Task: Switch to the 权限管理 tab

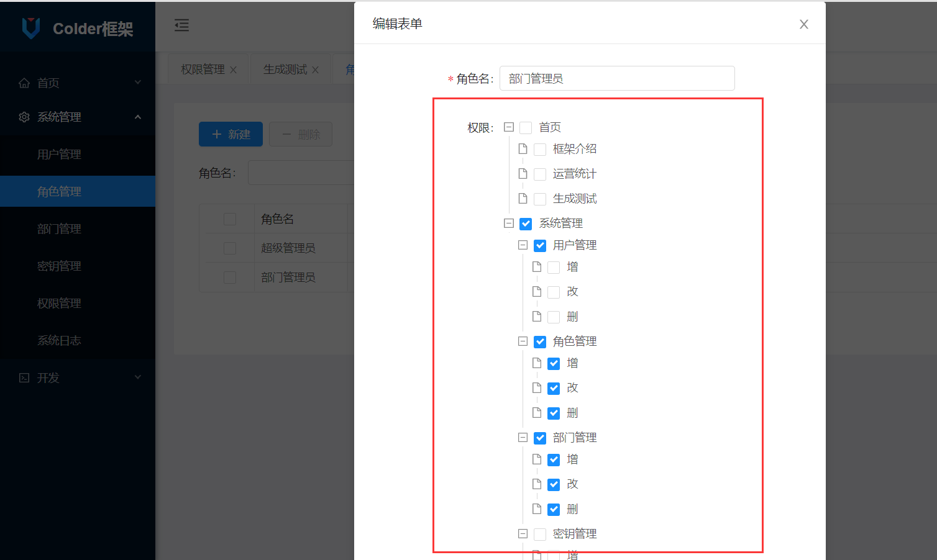Action: [x=202, y=69]
